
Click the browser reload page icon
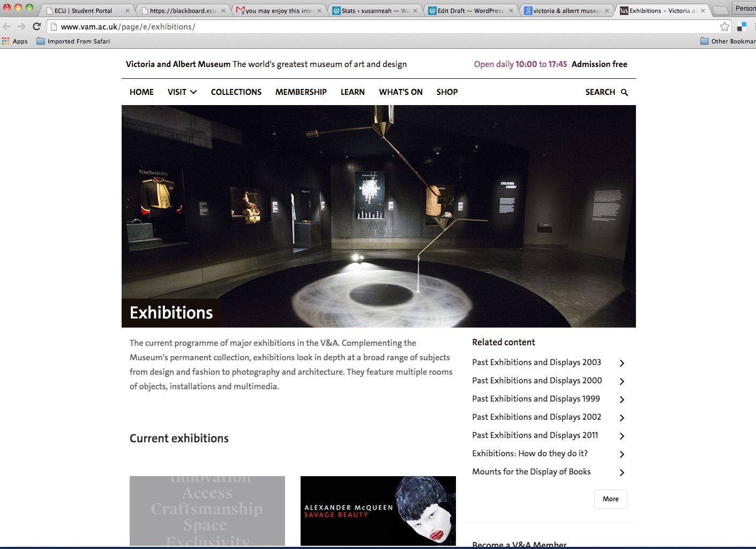(36, 26)
